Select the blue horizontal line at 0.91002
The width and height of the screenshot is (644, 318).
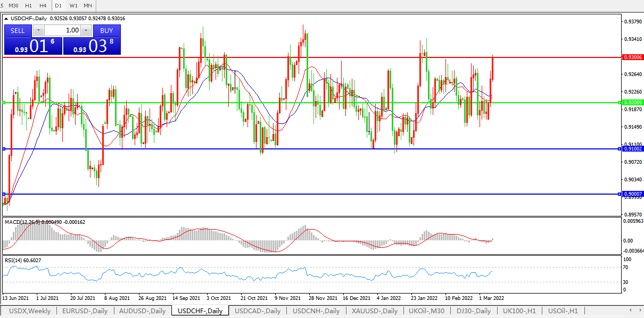coord(319,149)
